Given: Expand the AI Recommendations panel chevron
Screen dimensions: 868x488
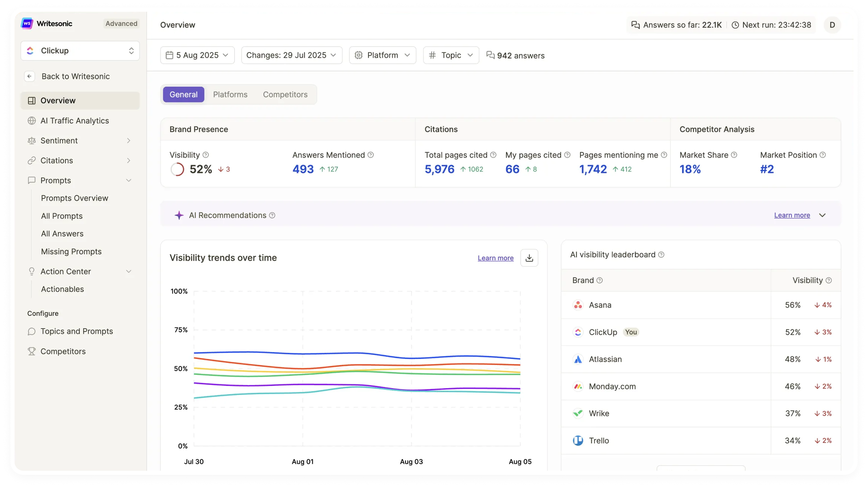Looking at the screenshot, I should click(822, 215).
